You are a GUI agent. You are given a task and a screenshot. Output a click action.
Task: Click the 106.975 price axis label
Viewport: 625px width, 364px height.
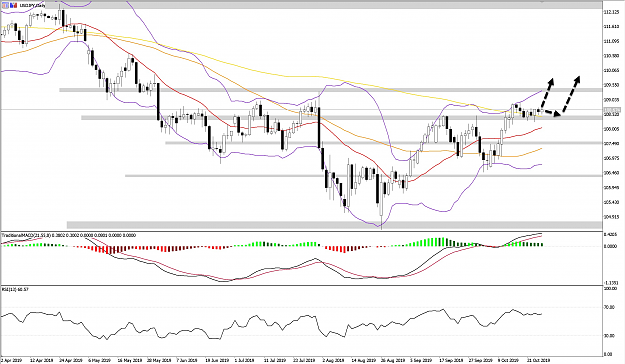[x=611, y=158]
